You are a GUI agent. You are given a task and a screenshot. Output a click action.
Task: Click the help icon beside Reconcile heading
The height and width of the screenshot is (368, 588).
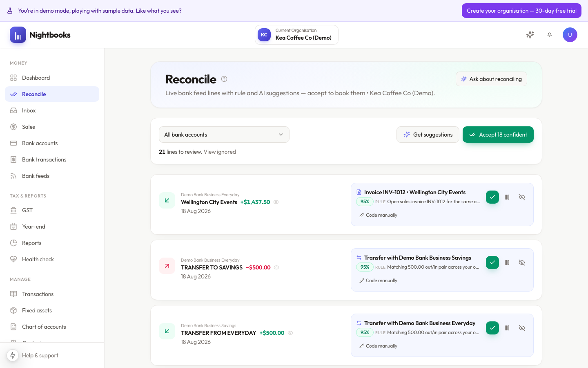click(x=224, y=79)
